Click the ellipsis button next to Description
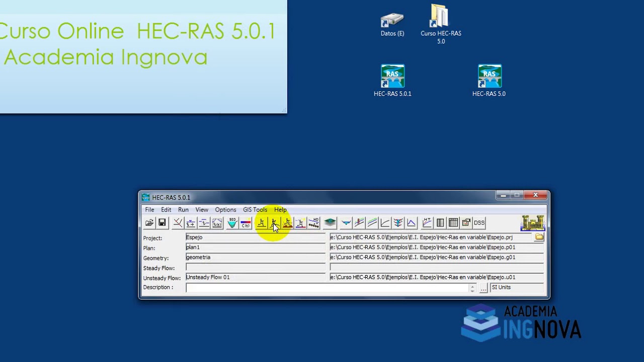The image size is (644, 362). (484, 288)
